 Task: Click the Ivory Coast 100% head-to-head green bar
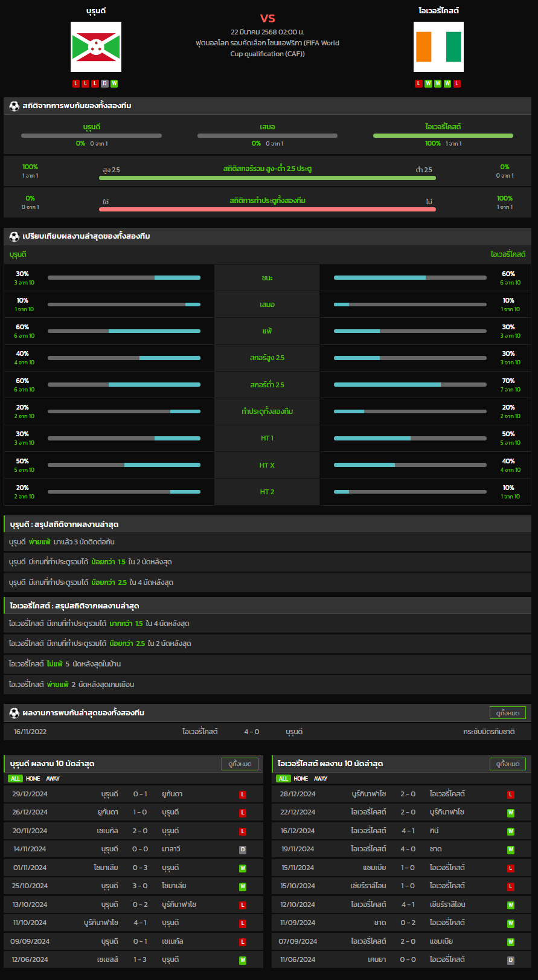(x=443, y=135)
